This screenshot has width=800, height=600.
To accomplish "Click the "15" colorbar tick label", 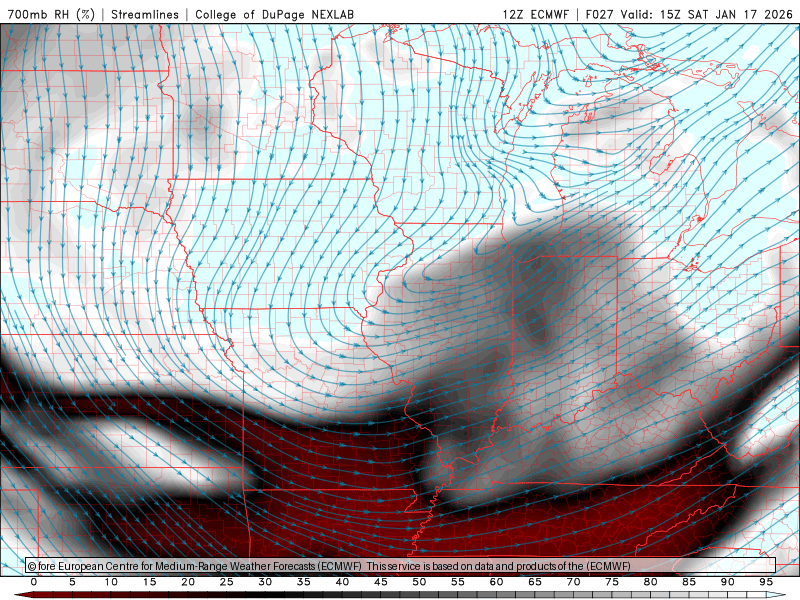I will pyautogui.click(x=149, y=582).
